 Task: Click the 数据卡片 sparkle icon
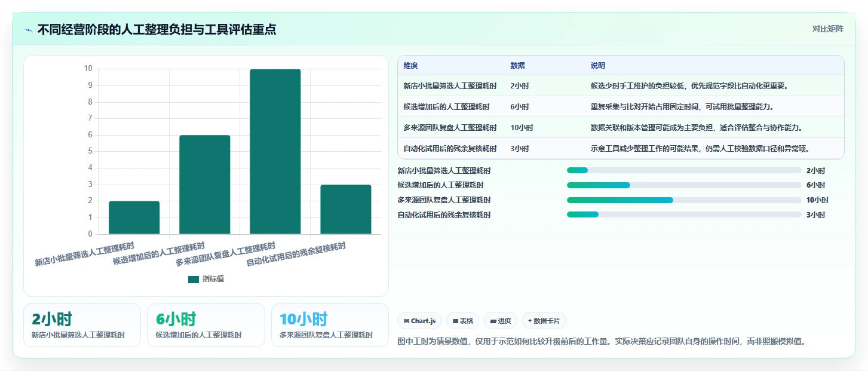(x=530, y=321)
